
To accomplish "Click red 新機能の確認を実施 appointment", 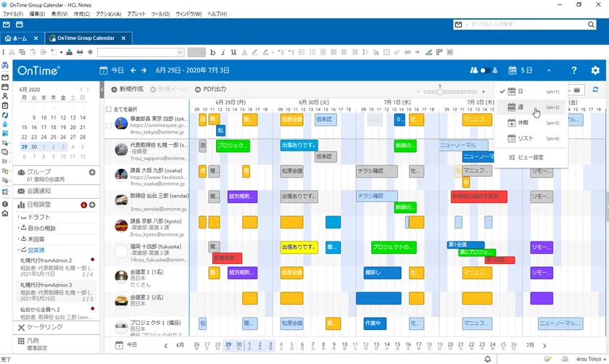I will coord(479,197).
